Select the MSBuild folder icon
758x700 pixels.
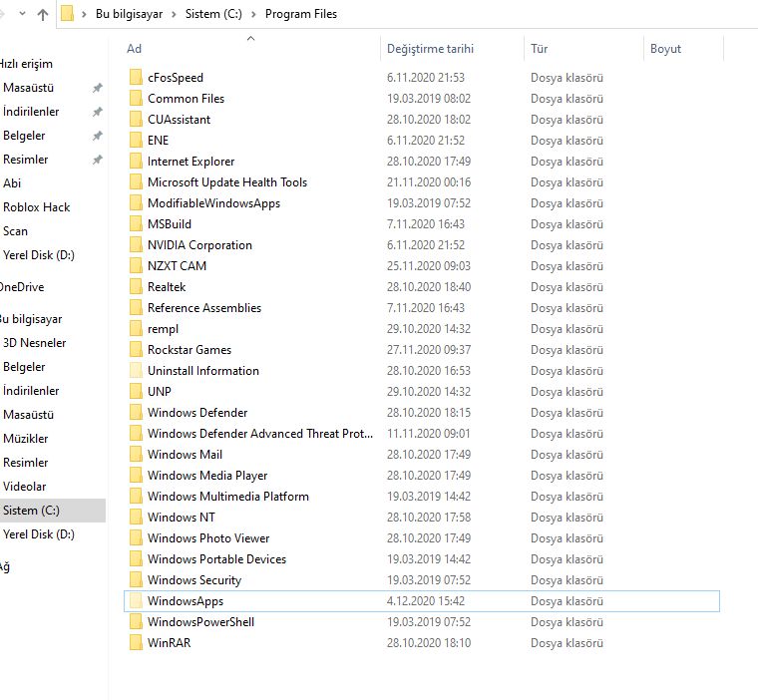click(136, 223)
